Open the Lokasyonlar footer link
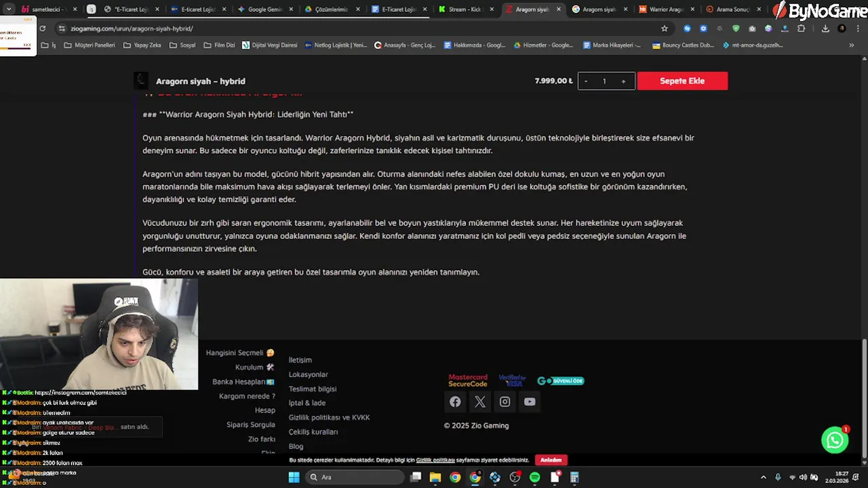 308,374
